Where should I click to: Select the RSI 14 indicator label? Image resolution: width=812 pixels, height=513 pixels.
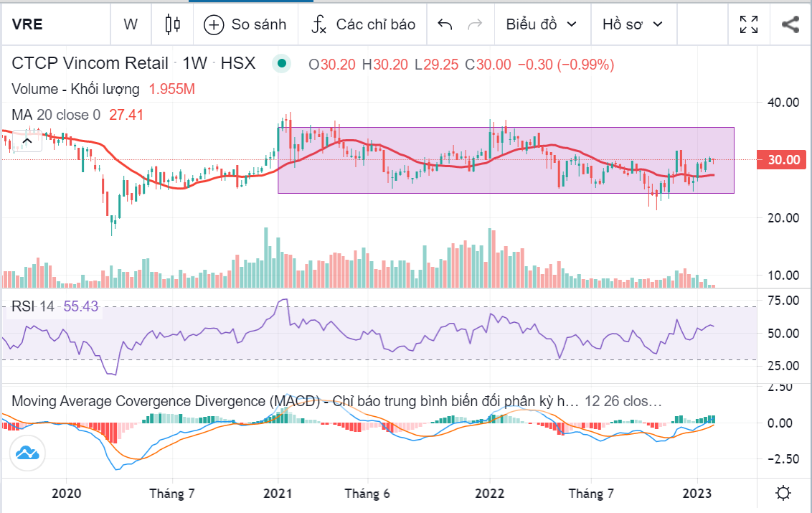click(x=33, y=307)
